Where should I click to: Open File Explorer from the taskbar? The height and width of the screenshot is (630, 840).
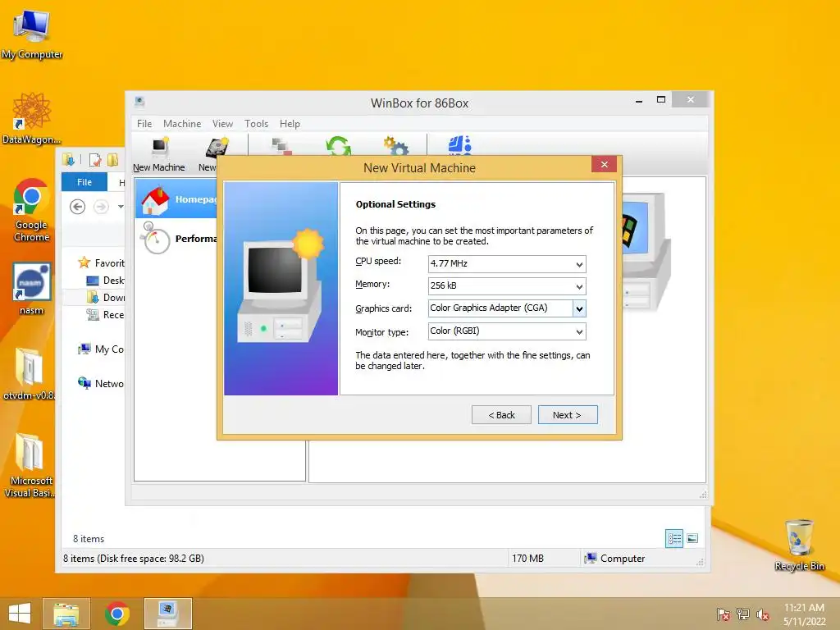point(66,614)
